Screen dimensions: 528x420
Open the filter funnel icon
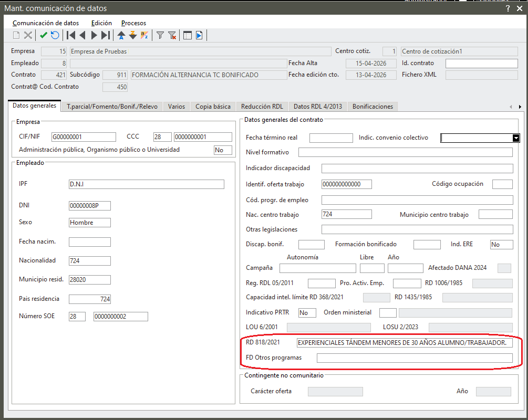click(160, 35)
